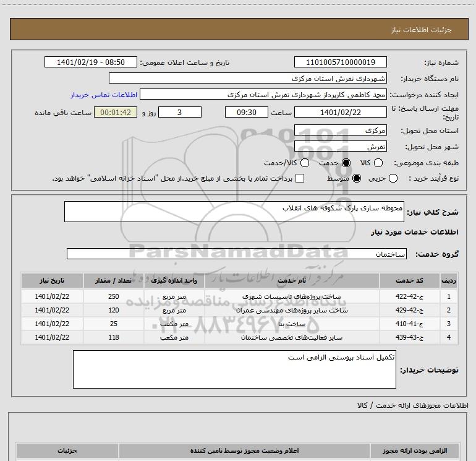The image size is (476, 461).
Task: Click the کد خدمت column header
Action: coord(409,280)
